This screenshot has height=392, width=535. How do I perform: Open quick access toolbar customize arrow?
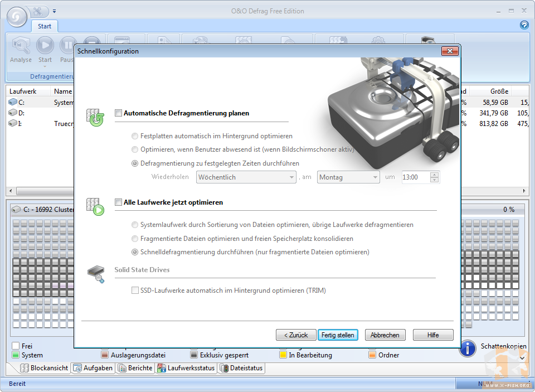click(54, 11)
